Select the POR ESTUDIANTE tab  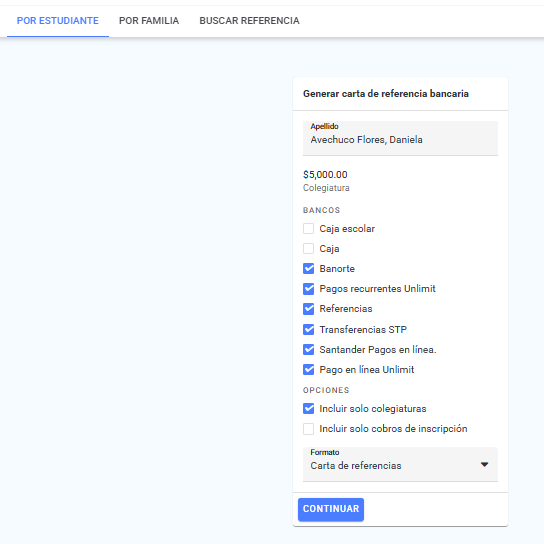(58, 21)
